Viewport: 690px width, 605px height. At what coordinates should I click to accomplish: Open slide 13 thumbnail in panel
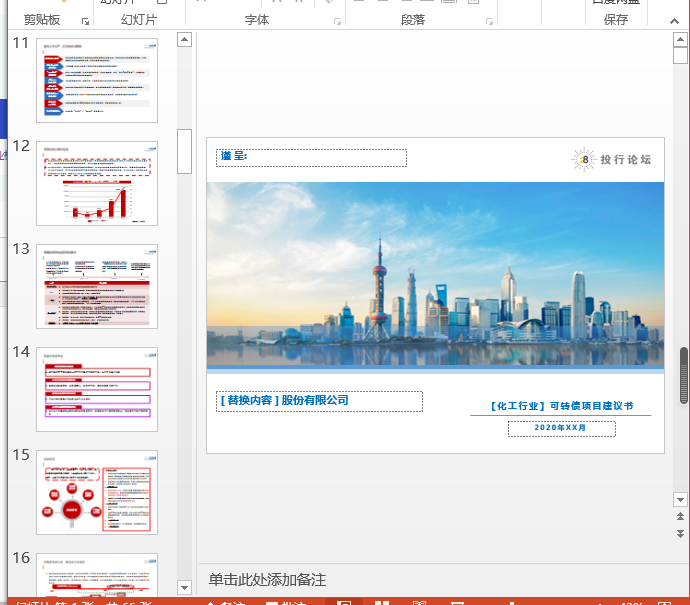coord(97,286)
